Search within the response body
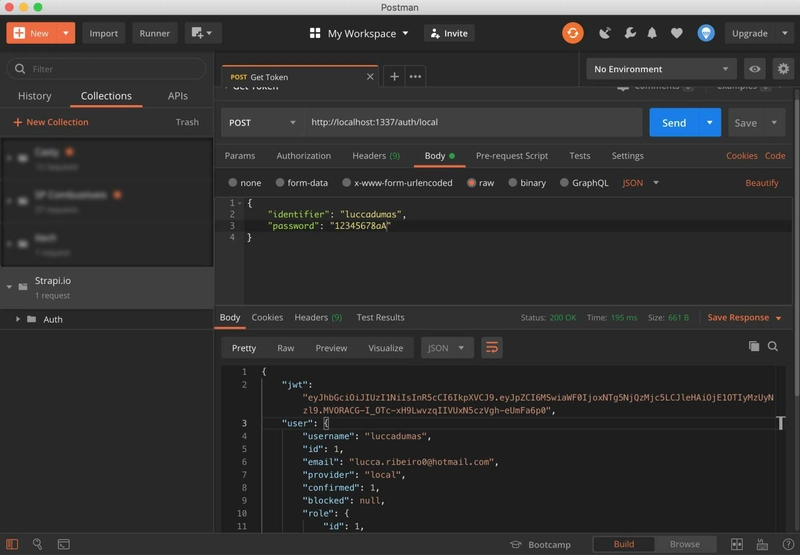Viewport: 800px width, 555px height. pyautogui.click(x=773, y=346)
